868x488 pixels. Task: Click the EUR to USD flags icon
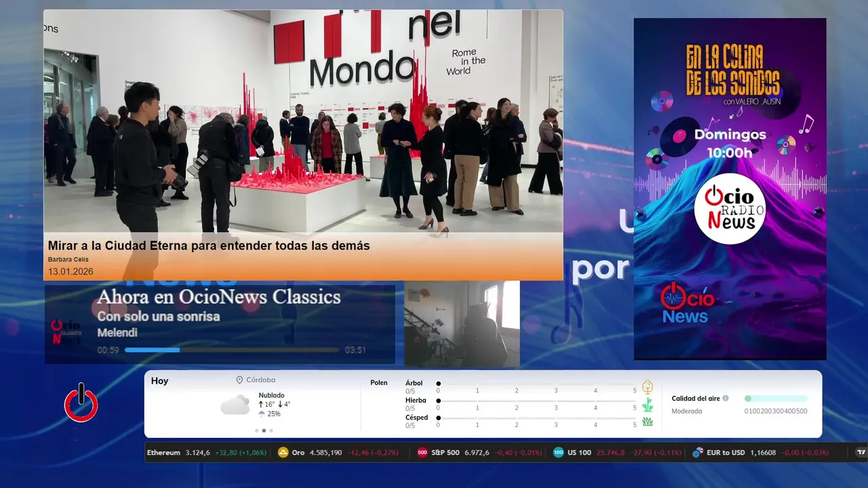[x=698, y=452]
